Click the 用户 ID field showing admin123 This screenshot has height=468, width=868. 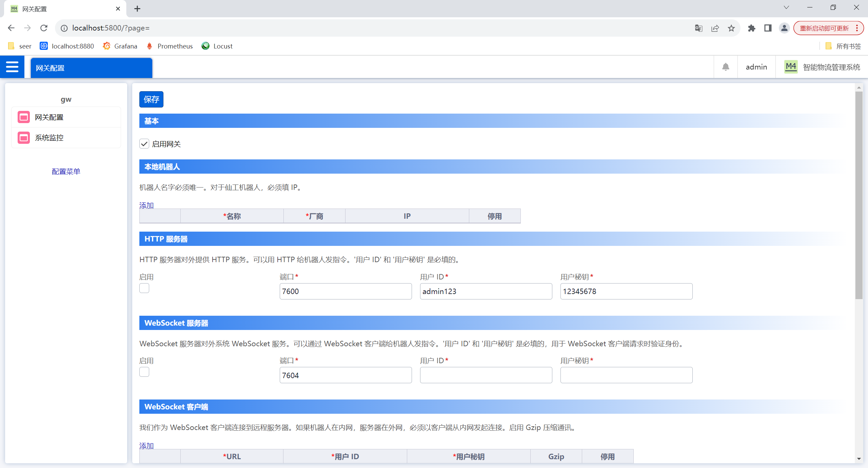486,291
